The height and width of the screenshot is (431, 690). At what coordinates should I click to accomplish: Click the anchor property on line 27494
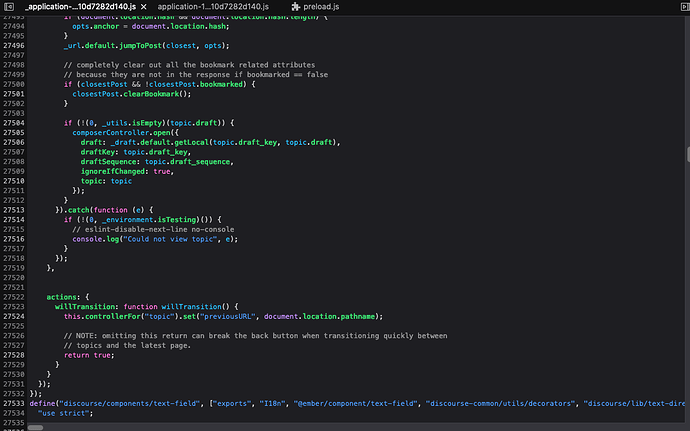click(x=106, y=26)
